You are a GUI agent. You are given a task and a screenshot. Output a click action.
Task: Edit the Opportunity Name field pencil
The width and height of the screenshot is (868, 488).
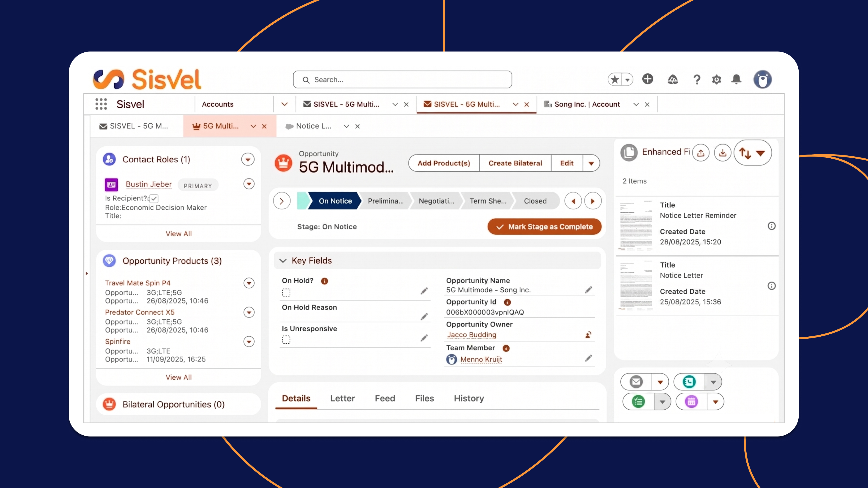(588, 290)
